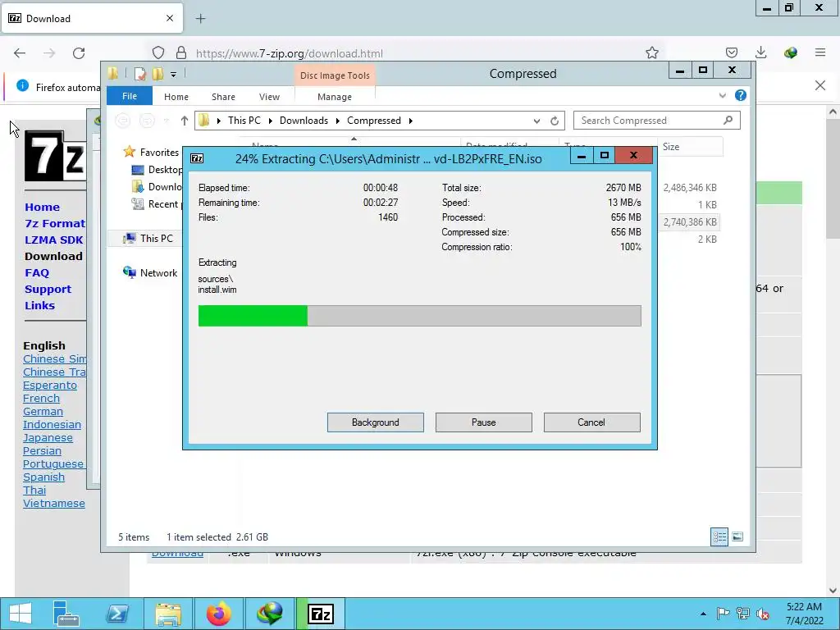The image size is (840, 630).
Task: Open Firefox application hamburger menu
Action: 820,52
